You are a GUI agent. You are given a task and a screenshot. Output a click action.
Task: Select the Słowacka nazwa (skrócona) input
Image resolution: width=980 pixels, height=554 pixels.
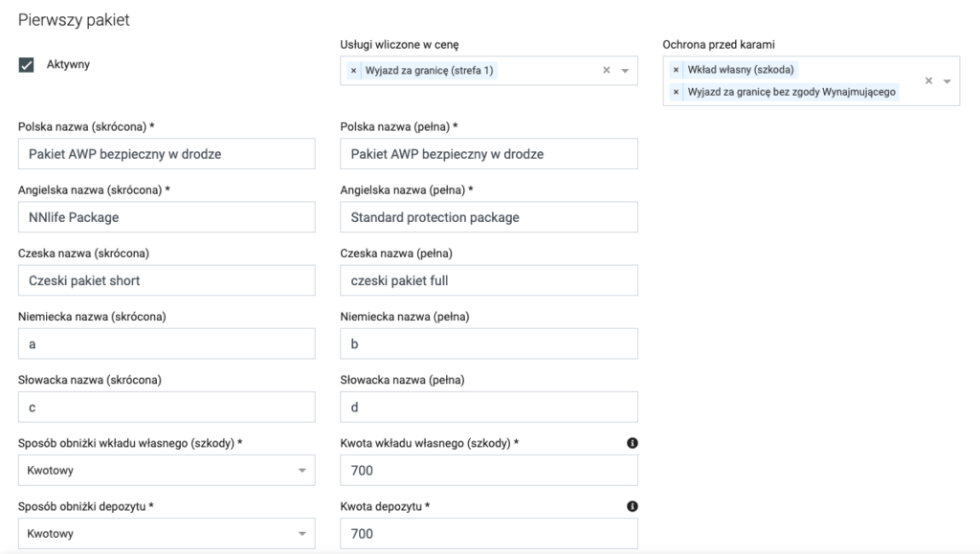click(x=167, y=407)
